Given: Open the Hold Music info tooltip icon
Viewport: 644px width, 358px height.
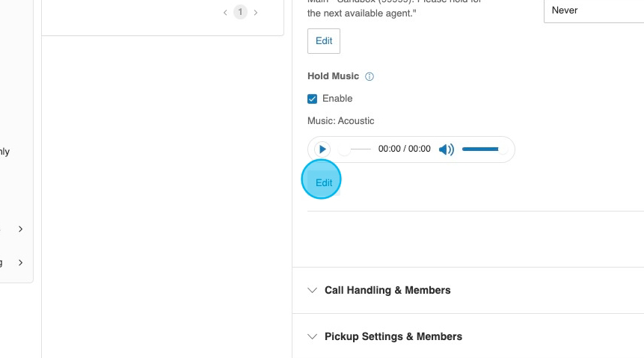Looking at the screenshot, I should click(369, 77).
